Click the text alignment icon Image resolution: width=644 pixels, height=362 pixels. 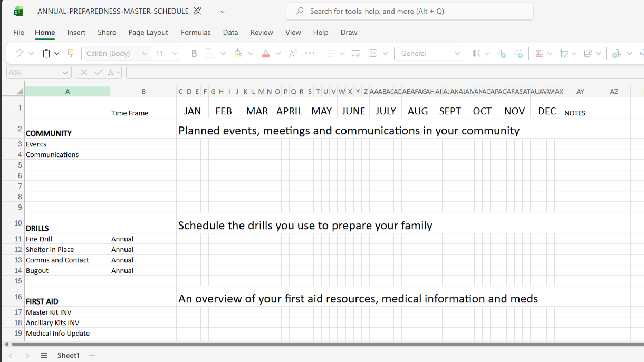(x=331, y=53)
